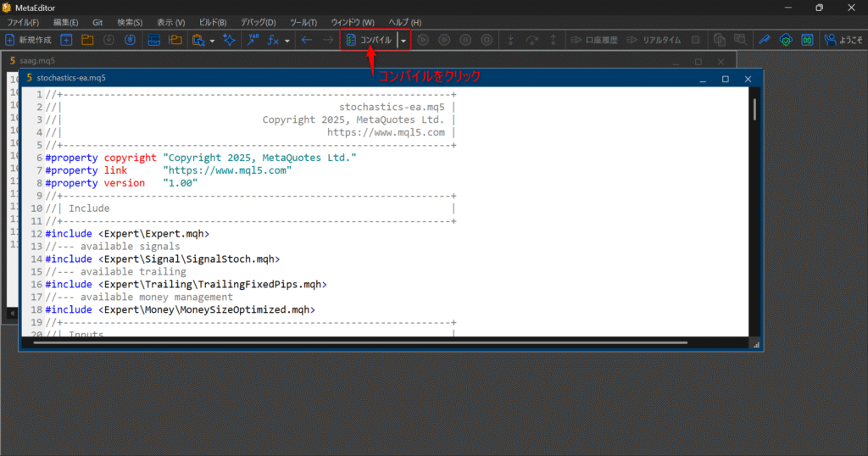Viewport: 868px width, 456px height.
Task: Click the stochastics-ea.mq5 window title
Action: click(71, 78)
